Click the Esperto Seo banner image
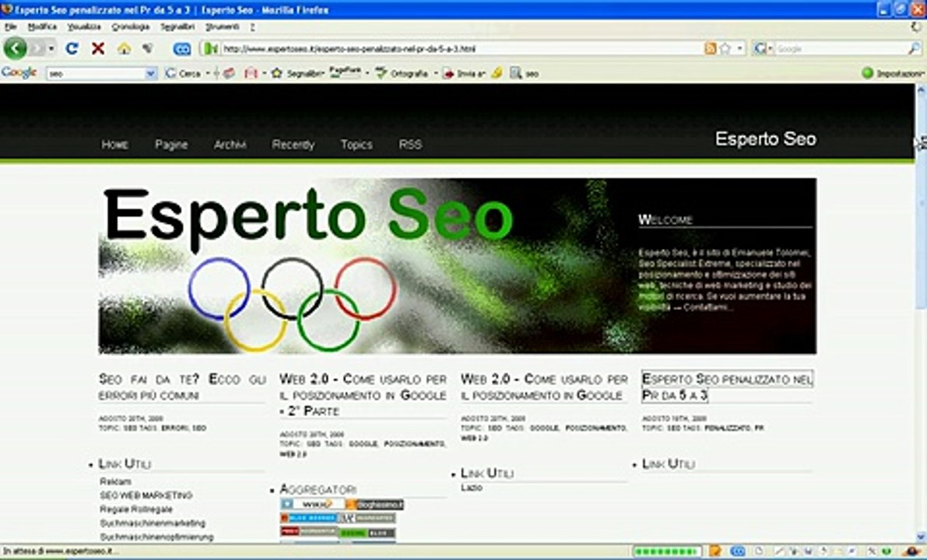This screenshot has height=560, width=927. [457, 266]
